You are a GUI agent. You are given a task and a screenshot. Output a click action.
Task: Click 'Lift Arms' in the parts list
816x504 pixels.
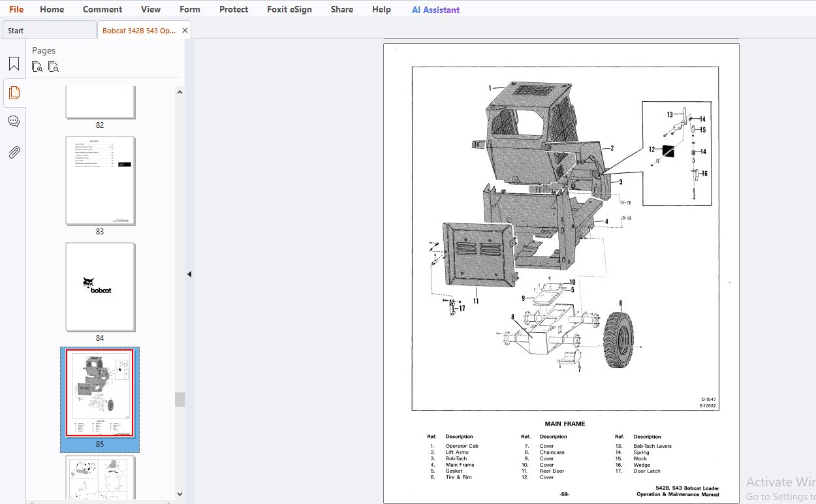457,452
